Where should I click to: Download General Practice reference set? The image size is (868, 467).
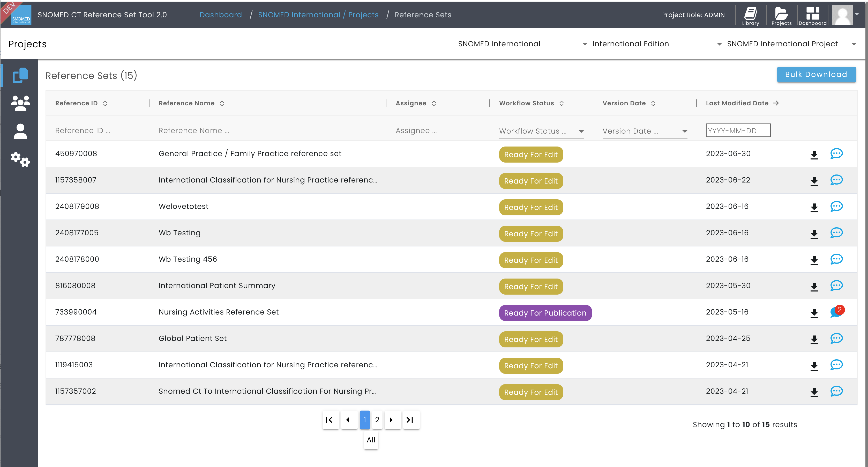[814, 155]
